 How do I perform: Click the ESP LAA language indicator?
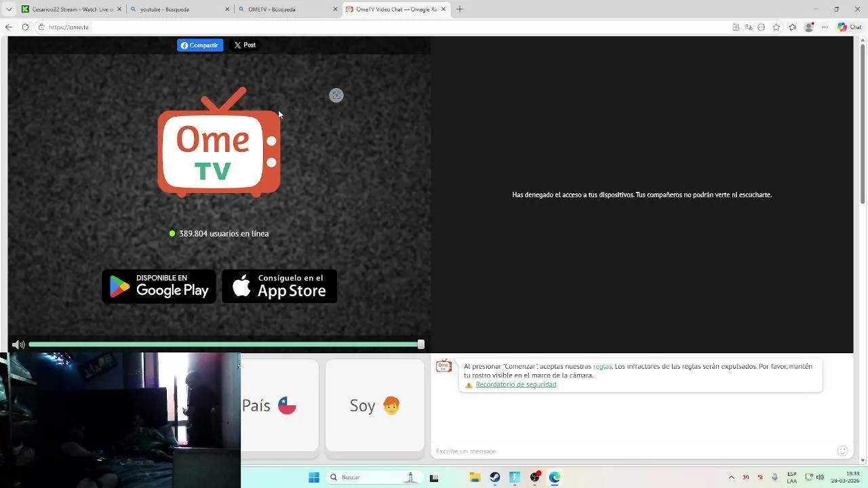[792, 477]
